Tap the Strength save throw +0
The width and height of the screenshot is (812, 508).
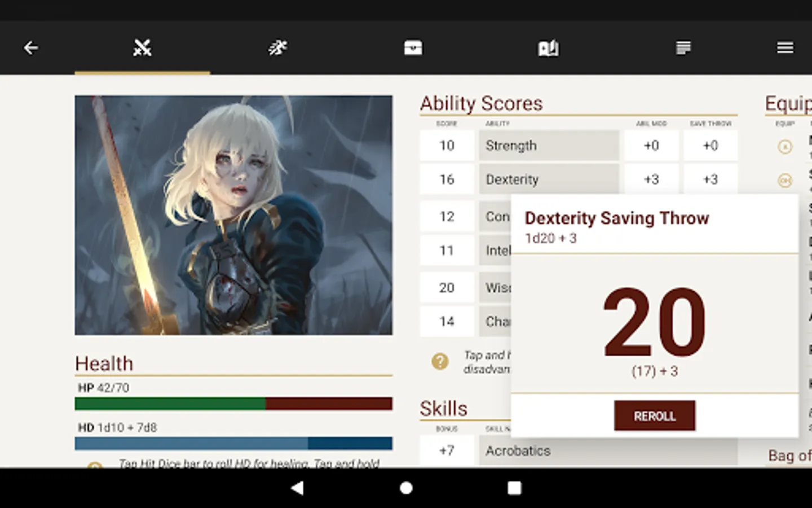[x=710, y=146]
